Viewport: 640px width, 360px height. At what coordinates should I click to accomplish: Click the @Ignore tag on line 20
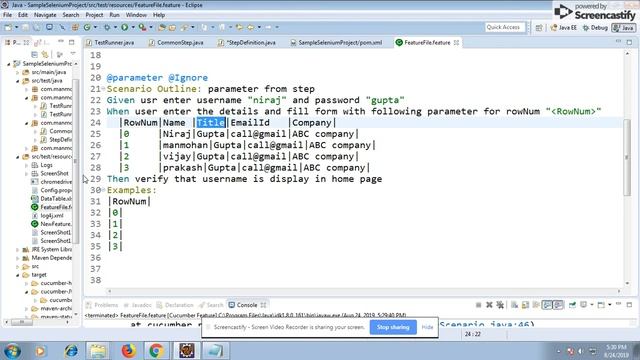click(188, 78)
